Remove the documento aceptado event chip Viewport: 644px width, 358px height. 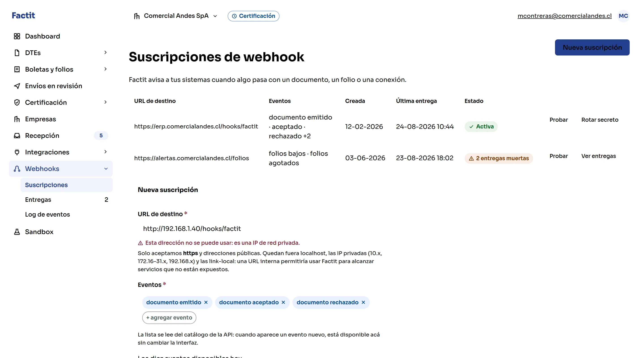point(283,302)
